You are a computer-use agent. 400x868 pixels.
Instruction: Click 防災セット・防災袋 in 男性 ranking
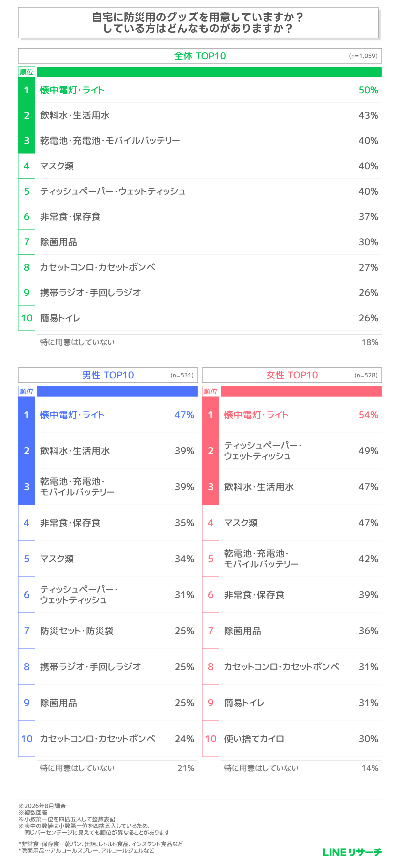[77, 631]
